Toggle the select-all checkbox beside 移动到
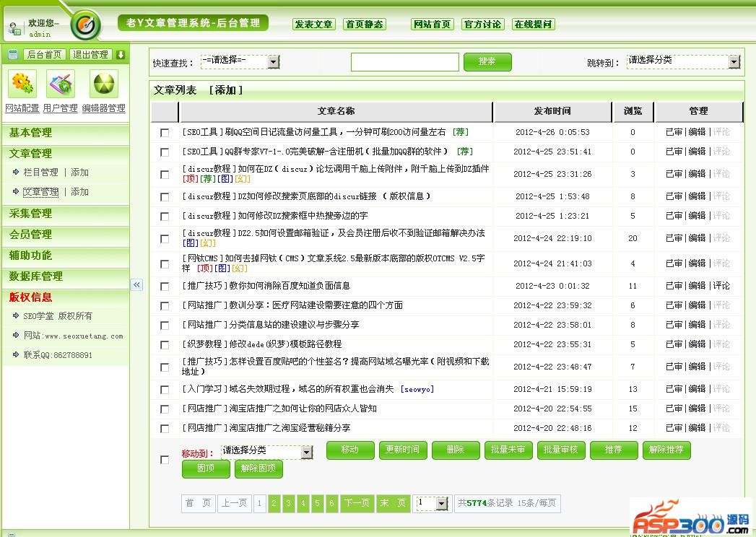The height and width of the screenshot is (537, 756). click(165, 460)
